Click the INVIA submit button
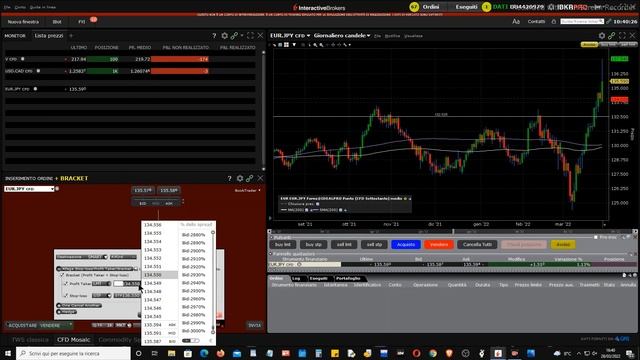The width and height of the screenshot is (640, 360). pyautogui.click(x=255, y=325)
